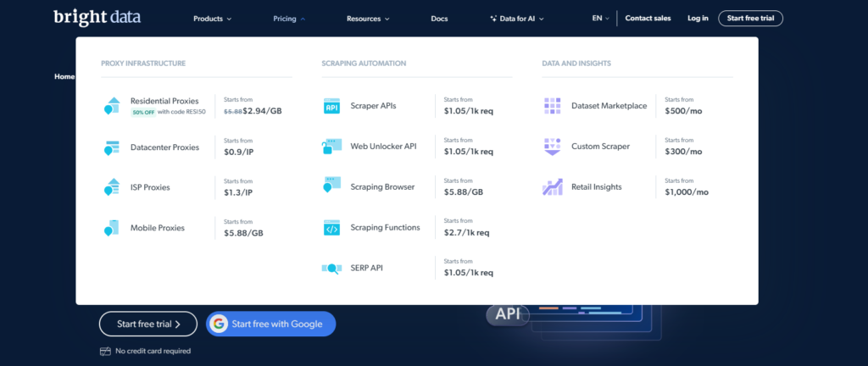Open Residential Proxies pricing
The height and width of the screenshot is (366, 868).
click(x=164, y=101)
